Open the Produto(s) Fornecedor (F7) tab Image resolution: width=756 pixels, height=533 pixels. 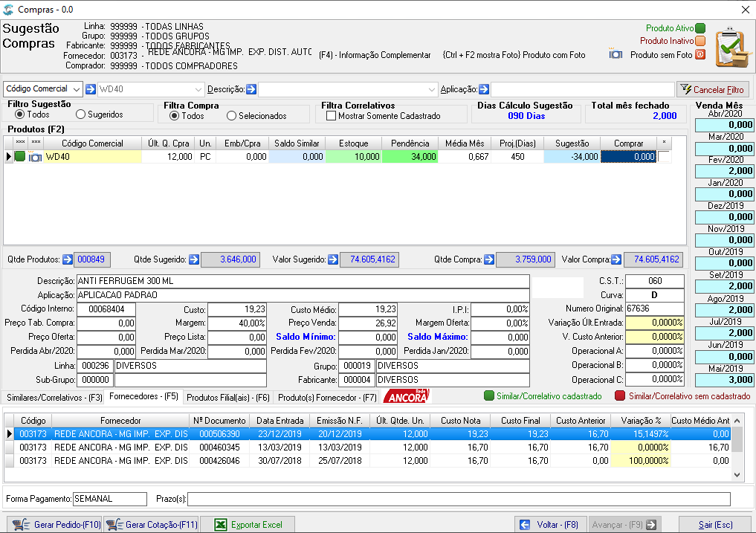click(x=327, y=398)
